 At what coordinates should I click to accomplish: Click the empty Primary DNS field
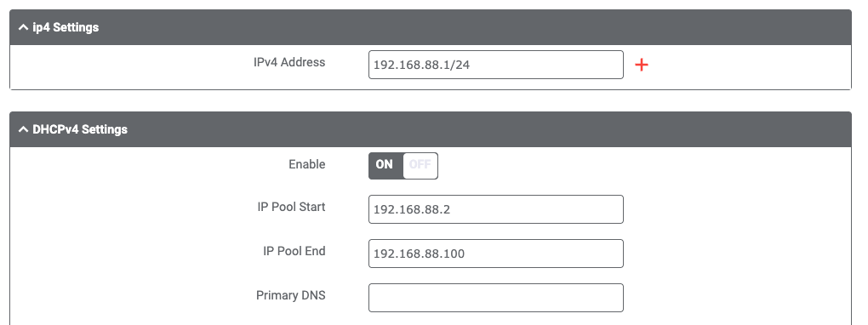click(x=496, y=298)
